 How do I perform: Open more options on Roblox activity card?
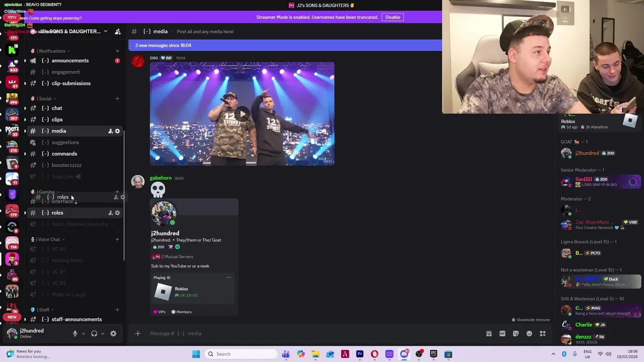[x=228, y=278]
